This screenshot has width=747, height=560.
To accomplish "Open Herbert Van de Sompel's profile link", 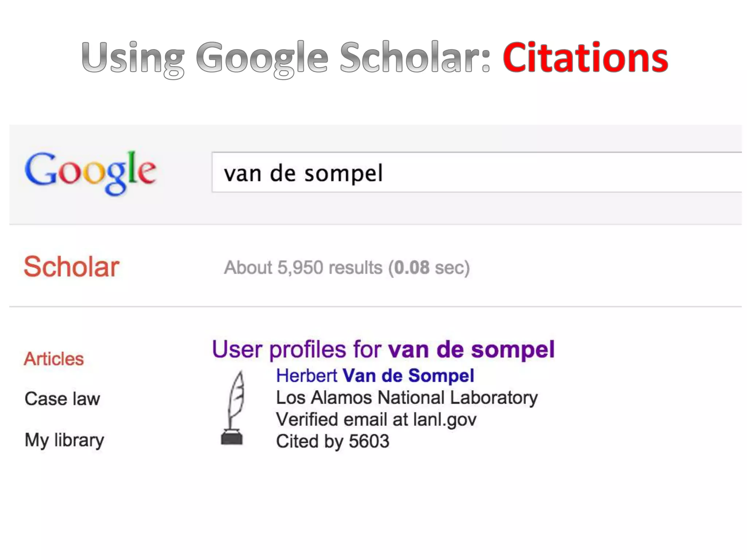I will pos(375,376).
